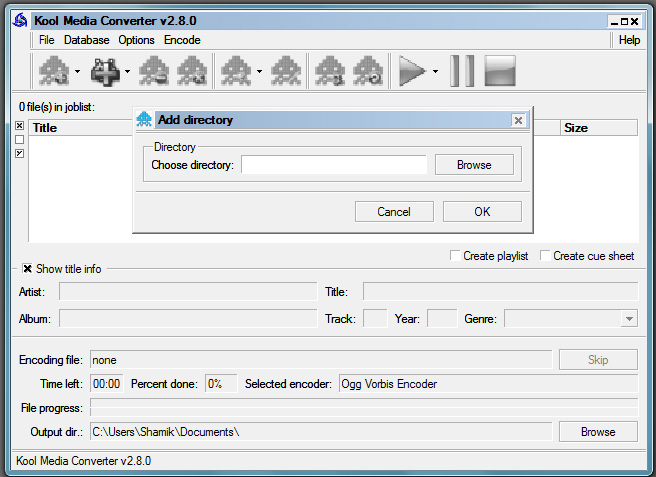
Task: Pause encoding with the Pause button
Action: (462, 71)
